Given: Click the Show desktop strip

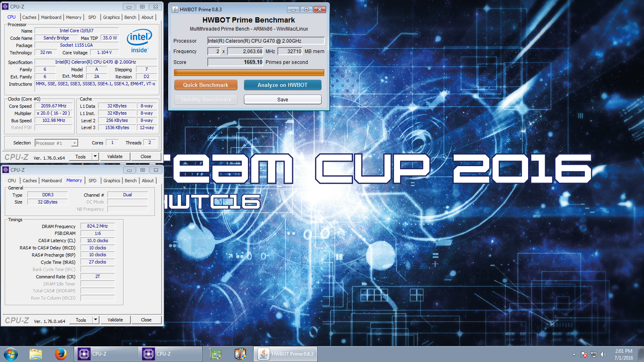Looking at the screenshot, I should coord(641,354).
